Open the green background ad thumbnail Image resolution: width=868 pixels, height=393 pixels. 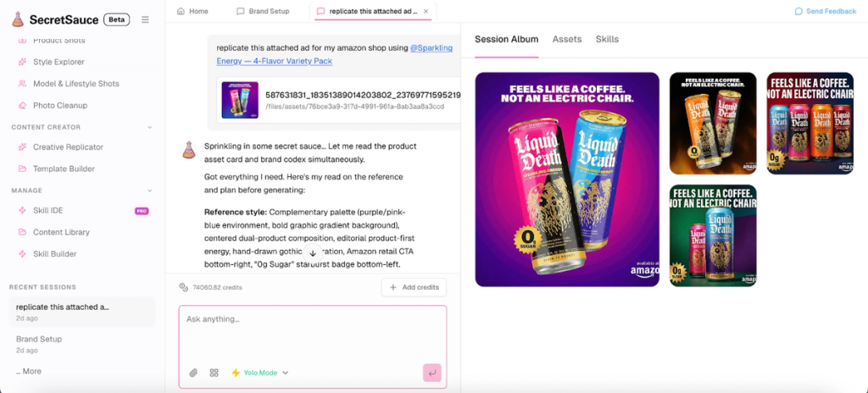pyautogui.click(x=713, y=235)
